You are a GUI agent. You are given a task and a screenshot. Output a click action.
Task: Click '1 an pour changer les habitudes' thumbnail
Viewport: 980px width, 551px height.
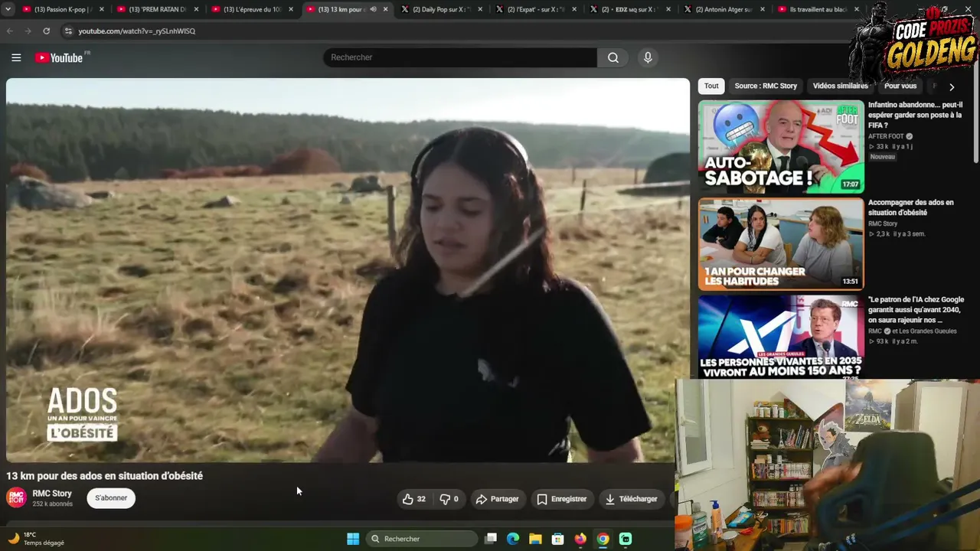click(781, 244)
